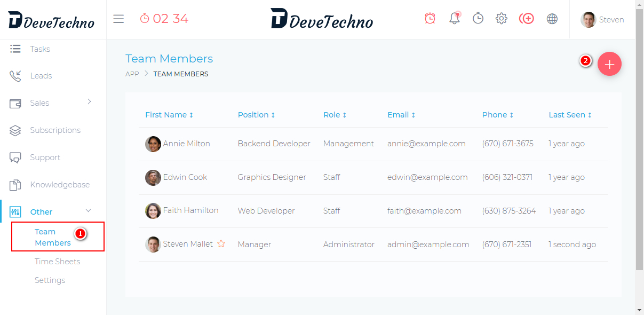Image resolution: width=644 pixels, height=315 pixels.
Task: Click the edwin@example.com email cell
Action: pyautogui.click(x=427, y=177)
